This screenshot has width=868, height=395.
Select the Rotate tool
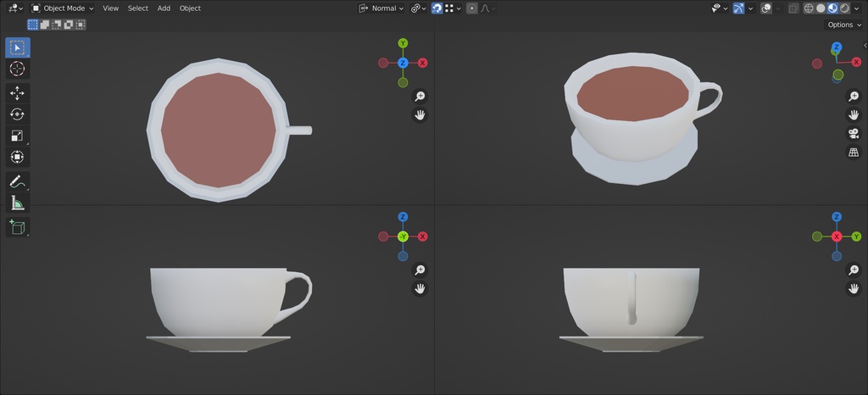18,114
